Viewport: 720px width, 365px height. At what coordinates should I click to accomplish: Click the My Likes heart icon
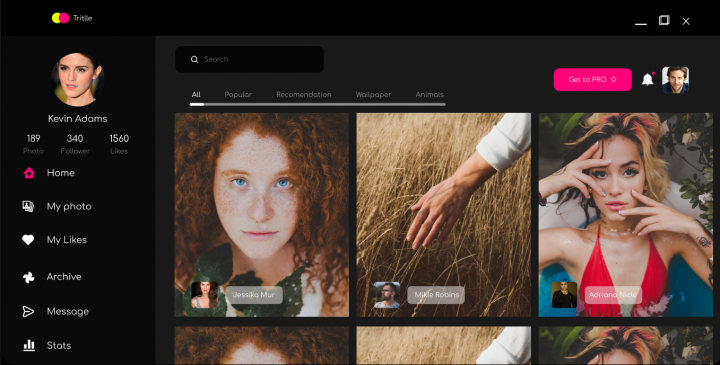tap(28, 240)
